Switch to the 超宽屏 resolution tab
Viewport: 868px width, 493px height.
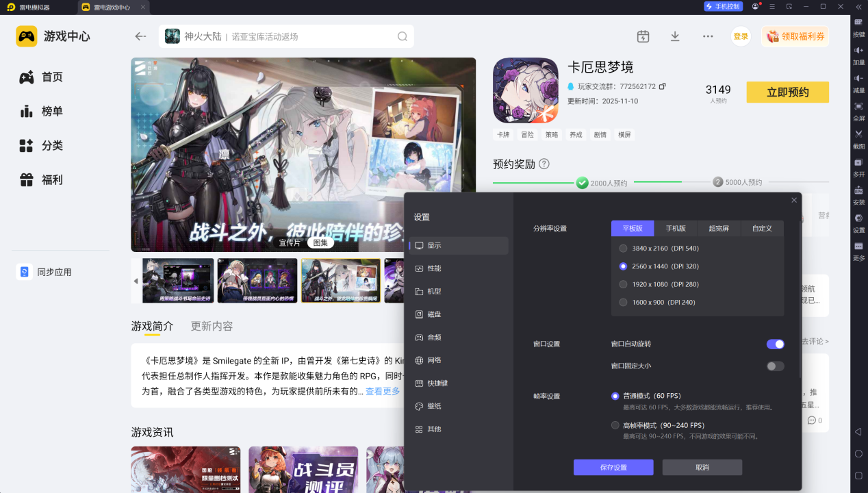click(x=719, y=228)
